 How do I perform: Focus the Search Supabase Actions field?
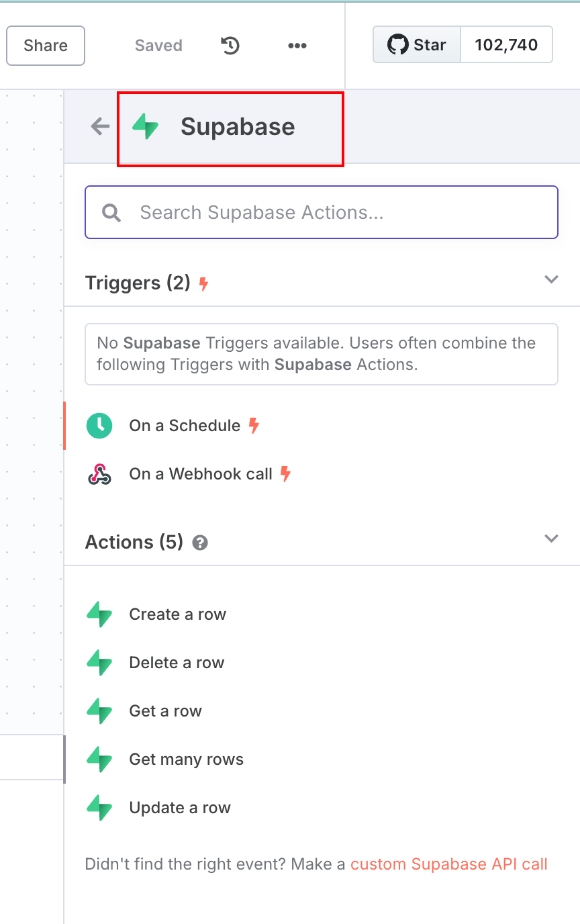(322, 212)
